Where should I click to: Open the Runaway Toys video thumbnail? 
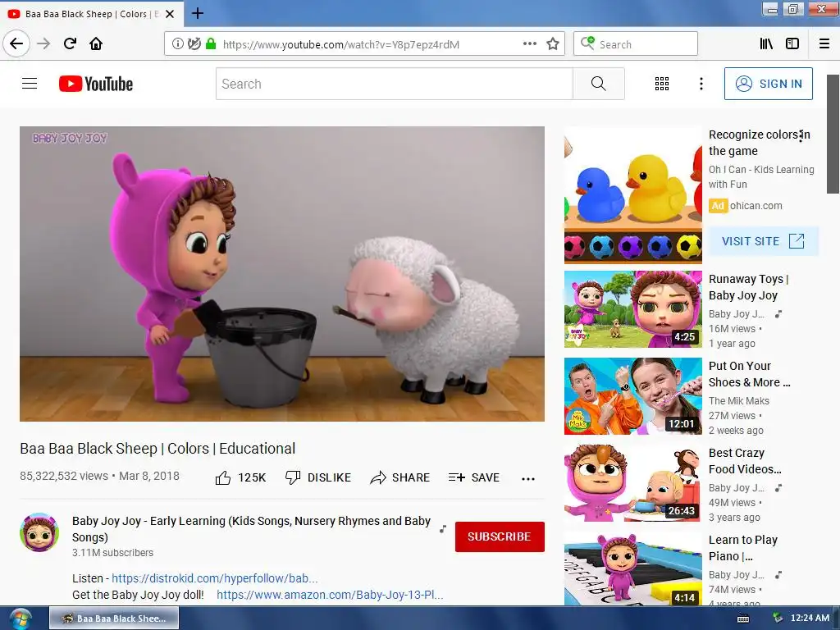(x=632, y=309)
